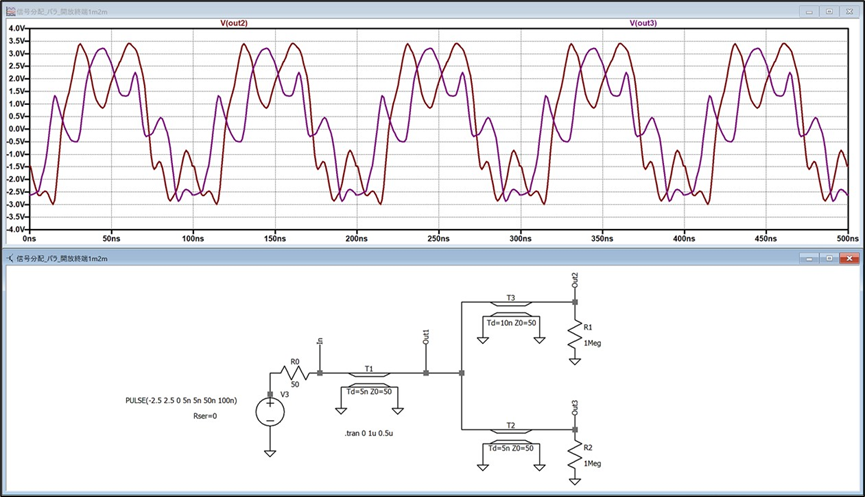Select resistor R1 load

[x=575, y=330]
